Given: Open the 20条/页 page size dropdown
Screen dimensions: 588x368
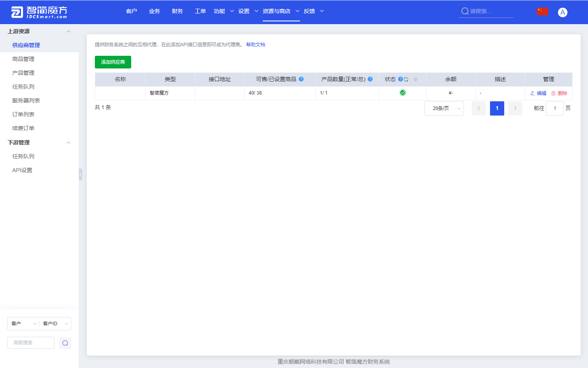Looking at the screenshot, I should coord(444,108).
